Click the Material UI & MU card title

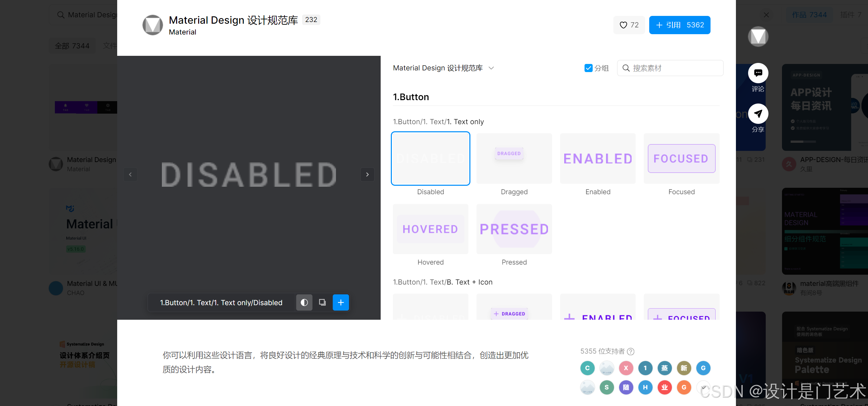click(x=92, y=284)
